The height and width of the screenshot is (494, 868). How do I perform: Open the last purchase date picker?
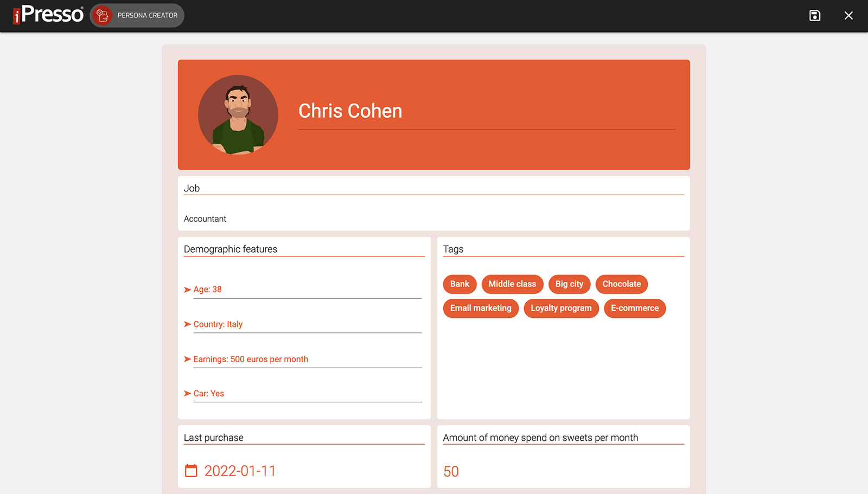[239, 471]
